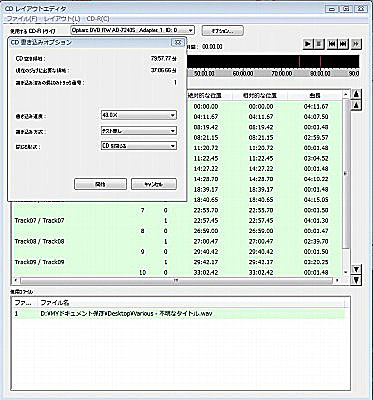Jump to the next track marker button
The width and height of the screenshot is (373, 400).
[x=343, y=44]
